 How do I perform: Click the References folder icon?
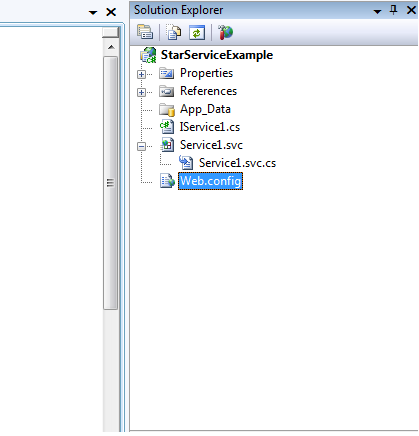(166, 91)
